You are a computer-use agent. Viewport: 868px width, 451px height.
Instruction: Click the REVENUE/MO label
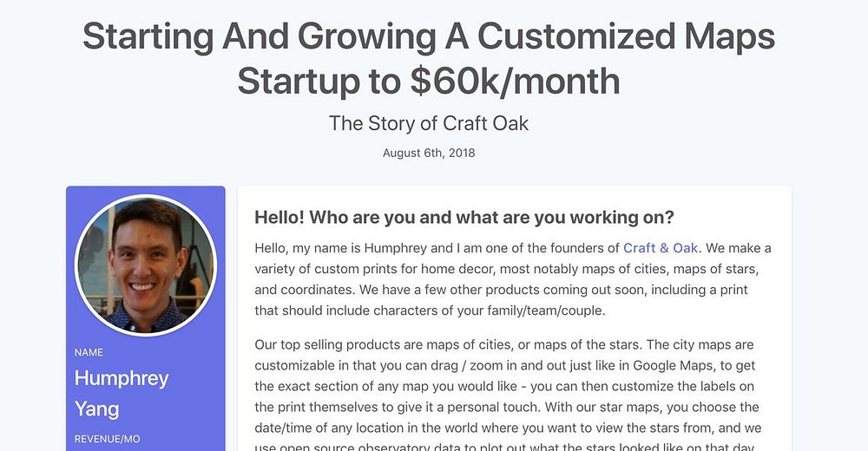107,439
